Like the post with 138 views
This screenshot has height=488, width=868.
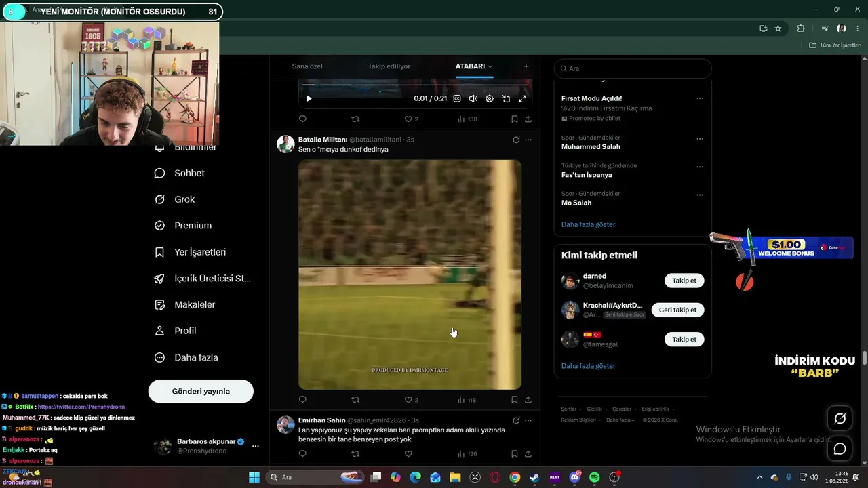click(x=408, y=119)
